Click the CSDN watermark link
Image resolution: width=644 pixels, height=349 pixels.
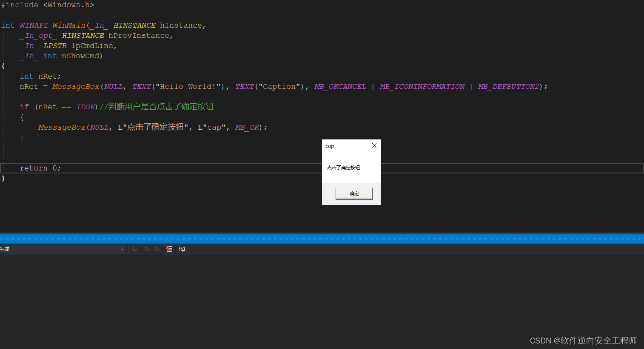[x=583, y=340]
